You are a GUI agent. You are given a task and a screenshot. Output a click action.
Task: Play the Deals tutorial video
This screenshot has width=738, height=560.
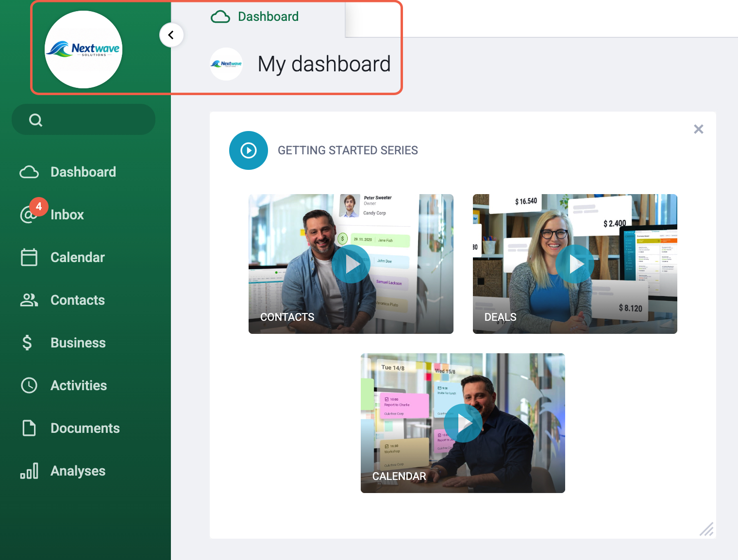575,264
